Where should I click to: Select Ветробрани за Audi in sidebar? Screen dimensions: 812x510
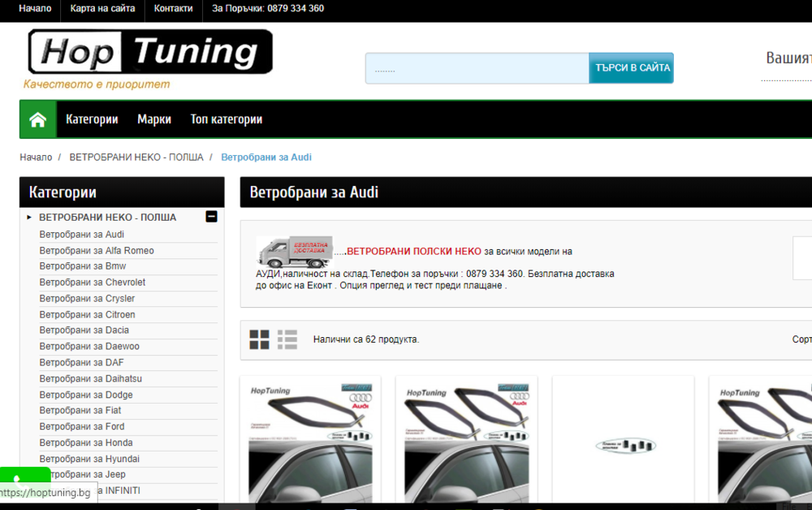tap(82, 235)
